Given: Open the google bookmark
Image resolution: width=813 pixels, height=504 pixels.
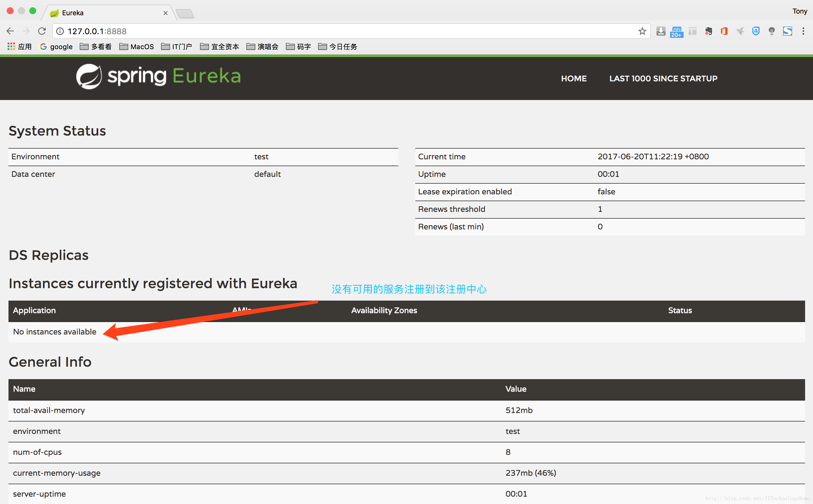Looking at the screenshot, I should [x=56, y=46].
